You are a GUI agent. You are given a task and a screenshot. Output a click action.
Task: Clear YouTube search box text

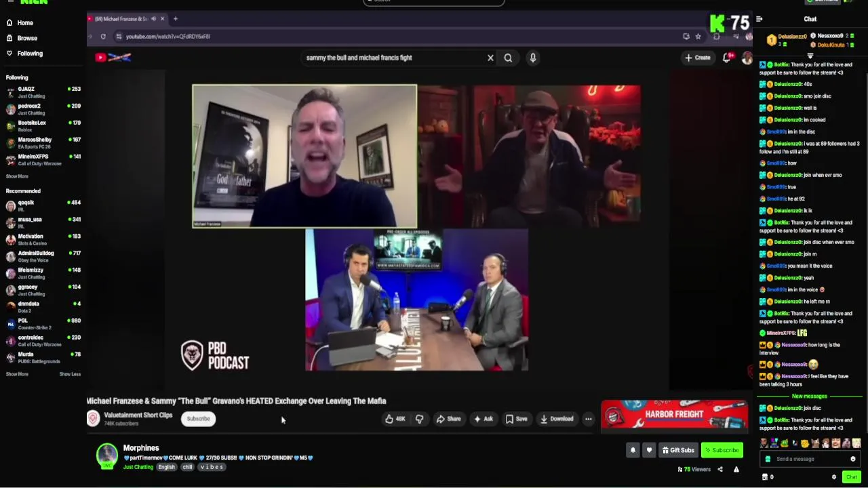[490, 58]
